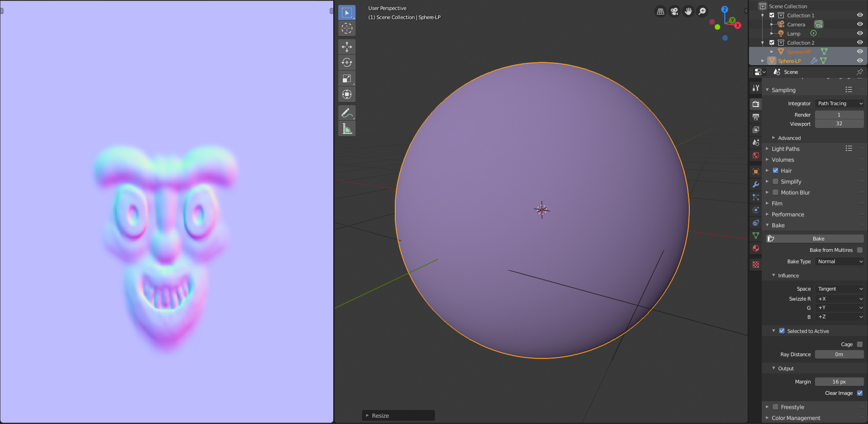Click the pan view hand icon
868x424 pixels.
click(688, 11)
